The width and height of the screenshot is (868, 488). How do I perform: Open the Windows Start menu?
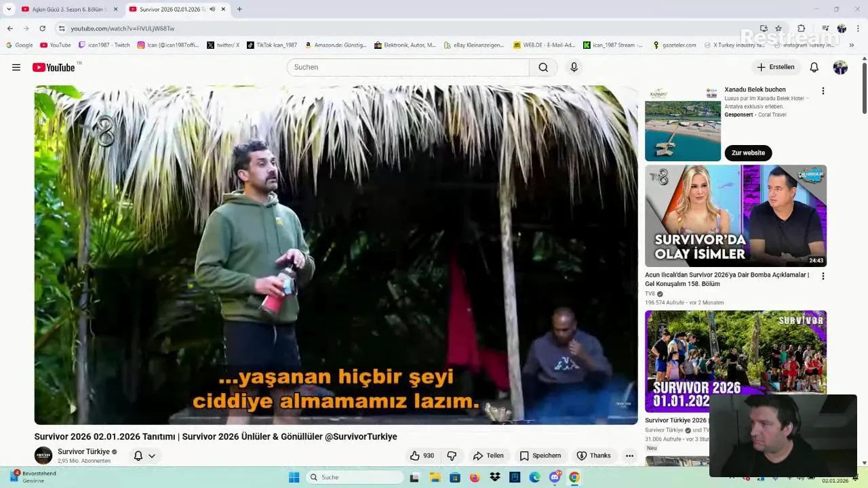click(294, 477)
